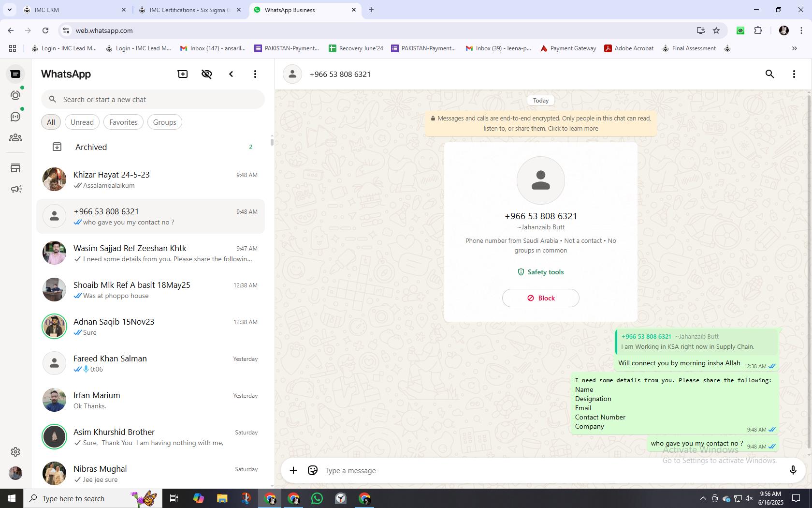The width and height of the screenshot is (812, 508).
Task: Open chat Shoaib Mlk Ref A basit 18May25
Action: 151,290
